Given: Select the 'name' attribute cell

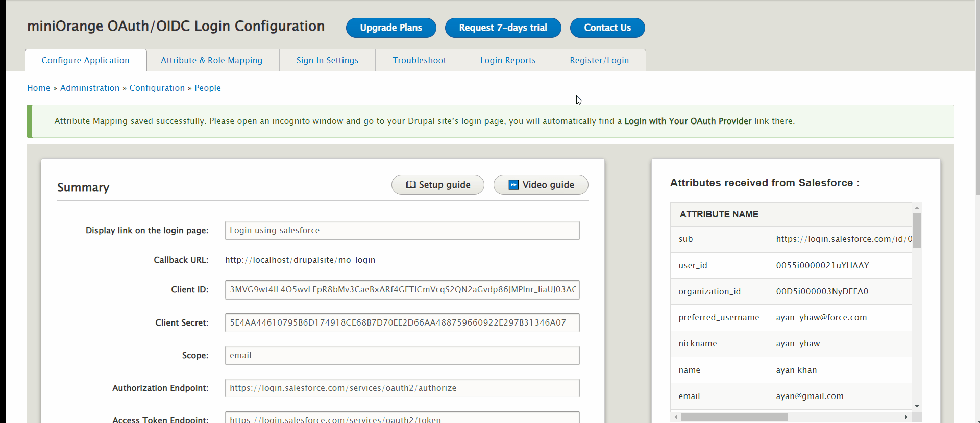Looking at the screenshot, I should coord(719,370).
